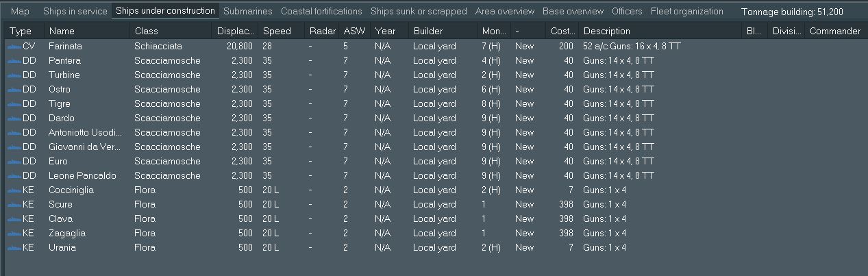868x276 pixels.
Task: Select the ship name Cocciniglia
Action: (71, 190)
